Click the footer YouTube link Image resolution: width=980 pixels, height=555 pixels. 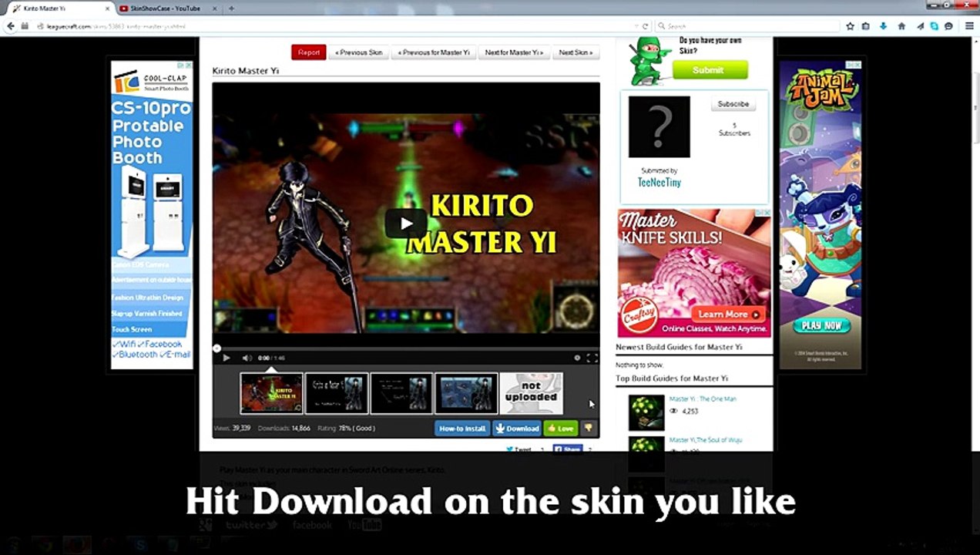click(364, 525)
